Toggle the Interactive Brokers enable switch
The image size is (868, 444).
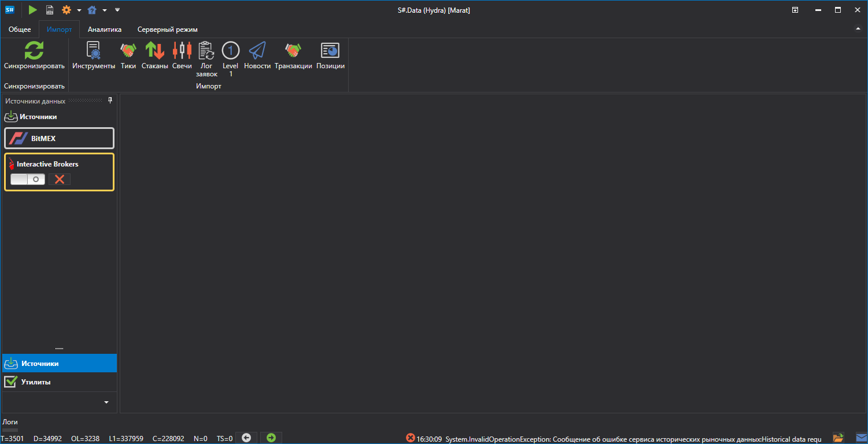[x=28, y=179]
